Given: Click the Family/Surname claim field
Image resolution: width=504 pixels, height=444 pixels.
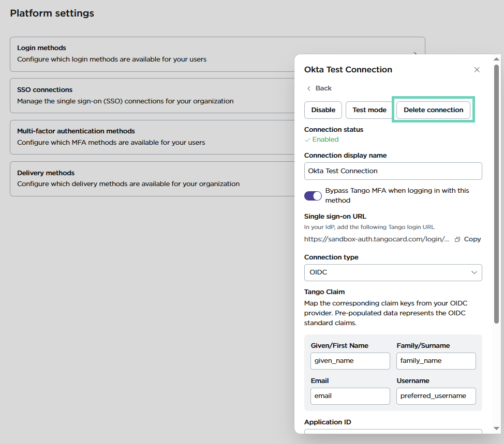Looking at the screenshot, I should point(436,361).
